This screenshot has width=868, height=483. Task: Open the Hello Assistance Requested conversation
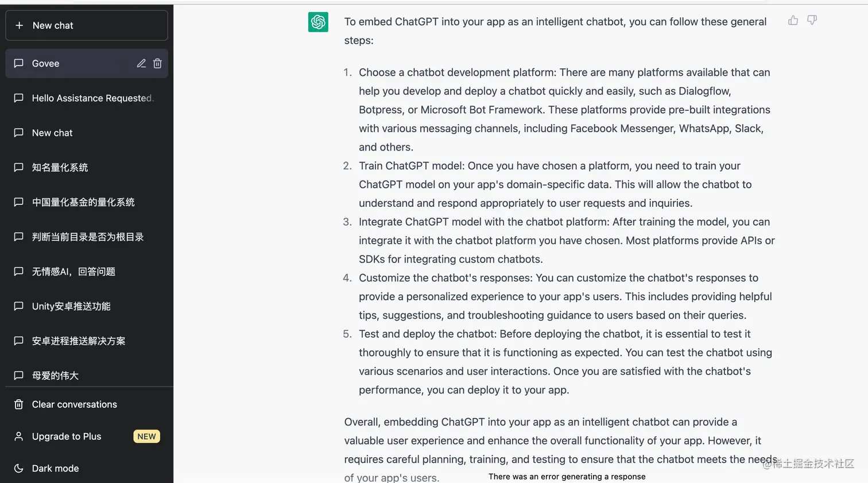coord(92,98)
